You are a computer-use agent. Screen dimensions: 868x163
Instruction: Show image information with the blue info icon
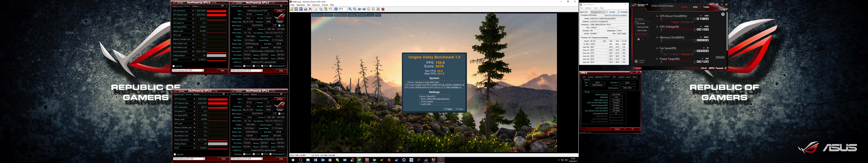pyautogui.click(x=336, y=9)
